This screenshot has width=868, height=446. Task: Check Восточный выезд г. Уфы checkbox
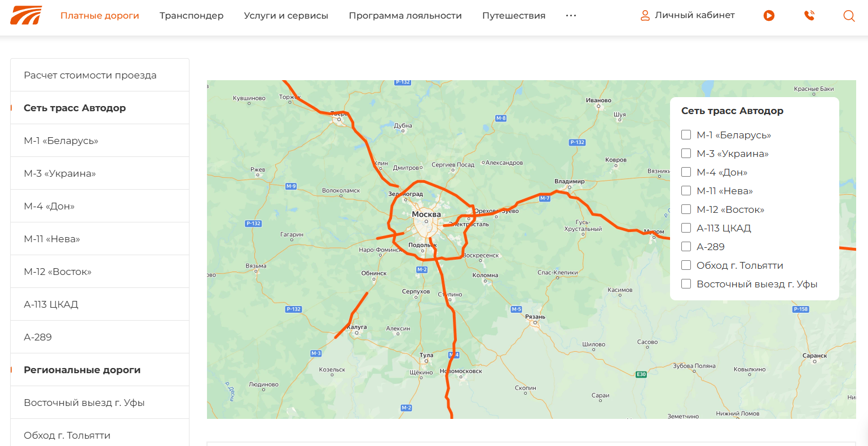click(686, 284)
